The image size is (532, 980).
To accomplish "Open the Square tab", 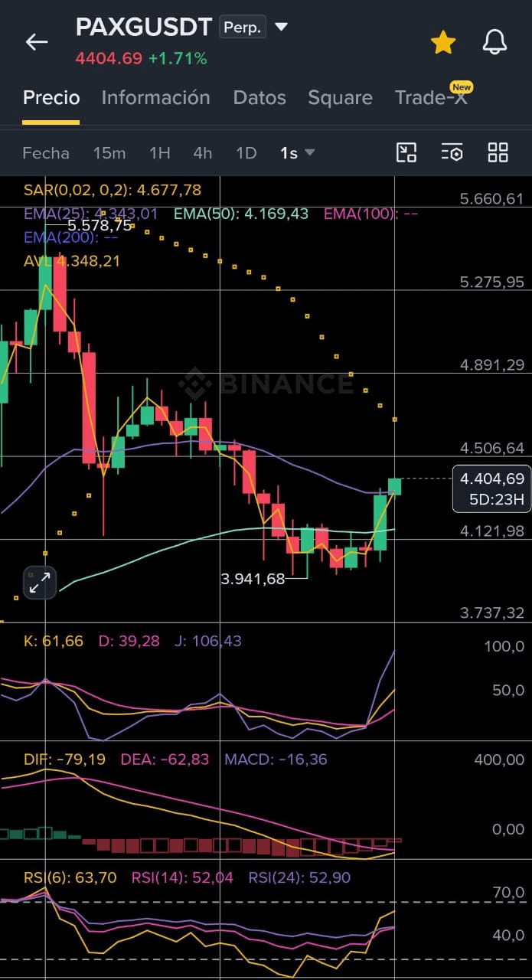I will pos(340,97).
